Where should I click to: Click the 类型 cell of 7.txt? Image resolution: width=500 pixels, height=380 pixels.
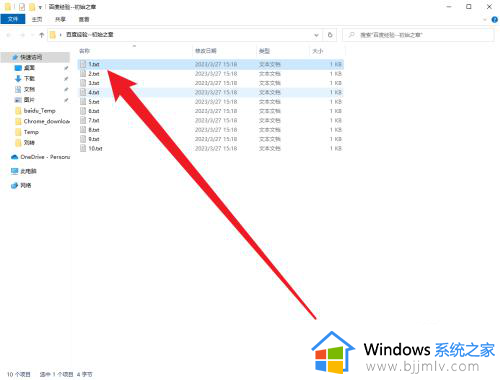click(270, 120)
